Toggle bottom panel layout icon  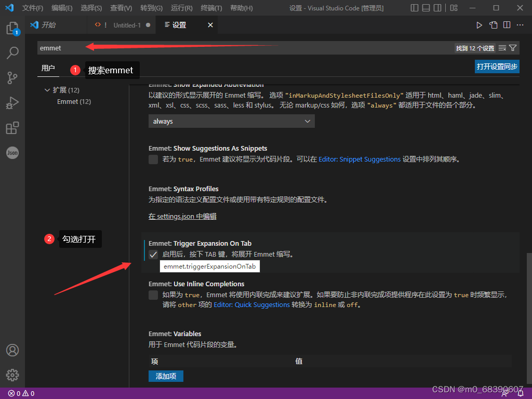(x=426, y=8)
